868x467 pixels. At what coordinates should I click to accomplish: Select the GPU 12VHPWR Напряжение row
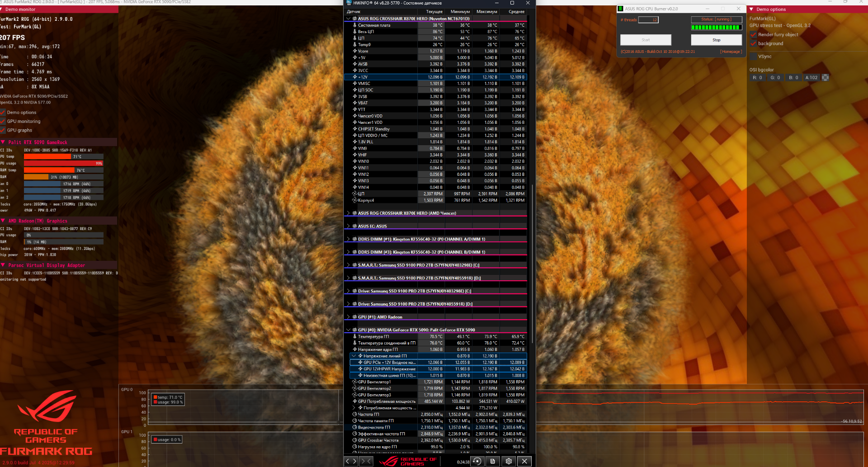click(438, 369)
